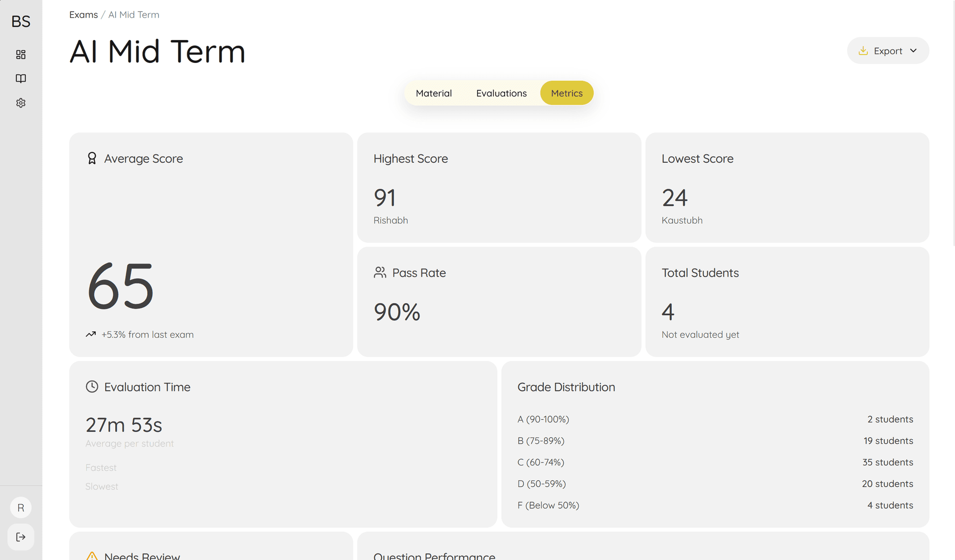Click the Needs Review warning icon
The height and width of the screenshot is (560, 955).
[x=91, y=556]
